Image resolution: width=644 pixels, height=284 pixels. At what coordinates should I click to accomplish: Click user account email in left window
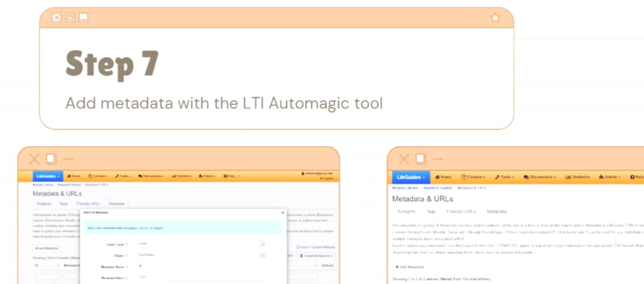pyautogui.click(x=317, y=174)
